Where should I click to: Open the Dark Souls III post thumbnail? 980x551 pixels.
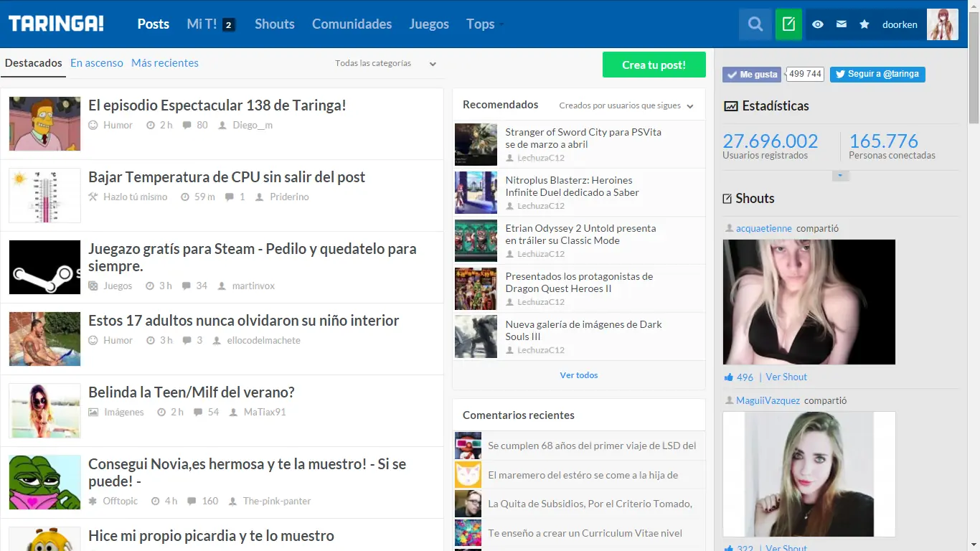point(475,336)
